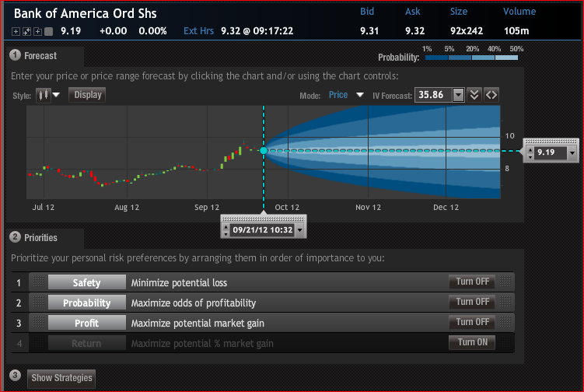This screenshot has width=584, height=392.
Task: Click the crossed-arrows link icon under the title
Action: pyautogui.click(x=26, y=32)
